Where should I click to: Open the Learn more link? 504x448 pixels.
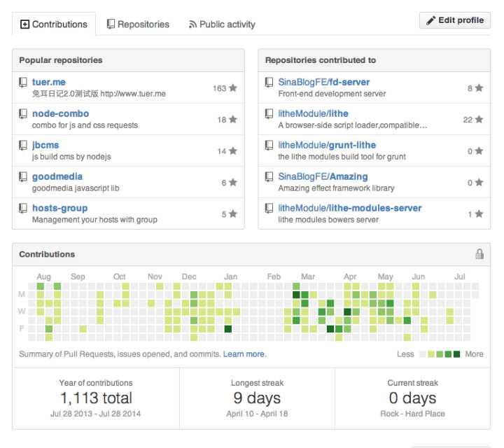(244, 354)
